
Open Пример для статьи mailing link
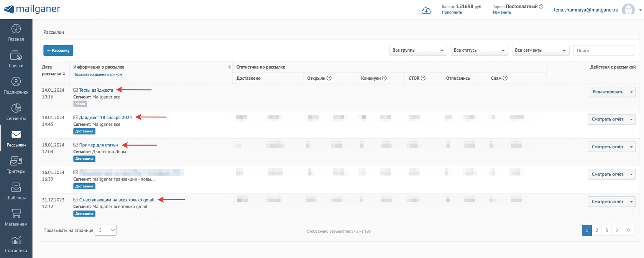[x=99, y=145]
